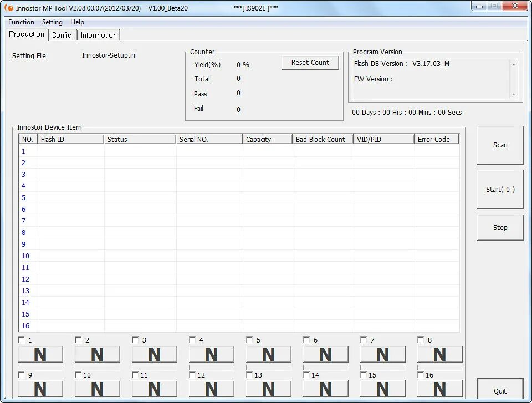532x403 pixels.
Task: Click the N status button for port 5
Action: pyautogui.click(x=268, y=355)
